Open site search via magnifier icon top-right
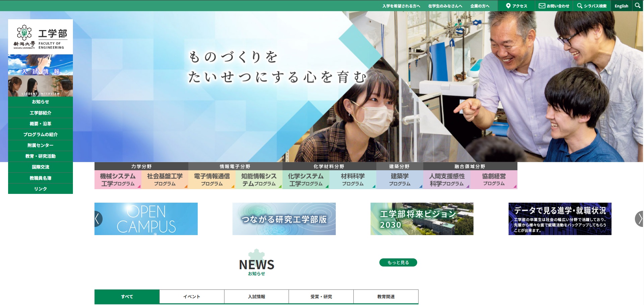This screenshot has height=305, width=644. 638,5
